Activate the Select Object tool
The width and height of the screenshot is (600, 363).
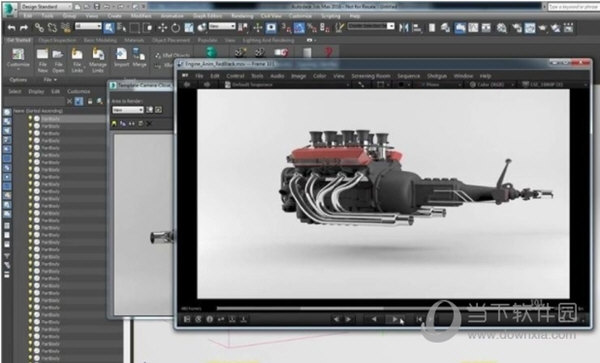click(x=109, y=28)
